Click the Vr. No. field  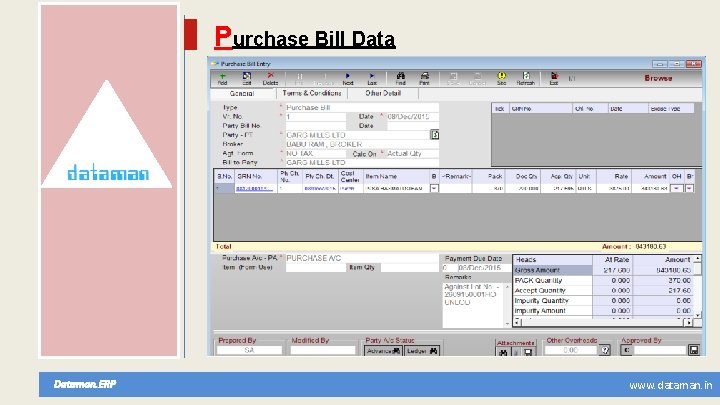(315, 117)
